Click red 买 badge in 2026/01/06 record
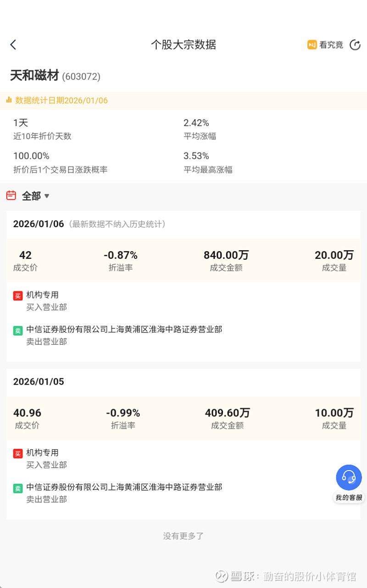367x588 pixels. [x=18, y=296]
